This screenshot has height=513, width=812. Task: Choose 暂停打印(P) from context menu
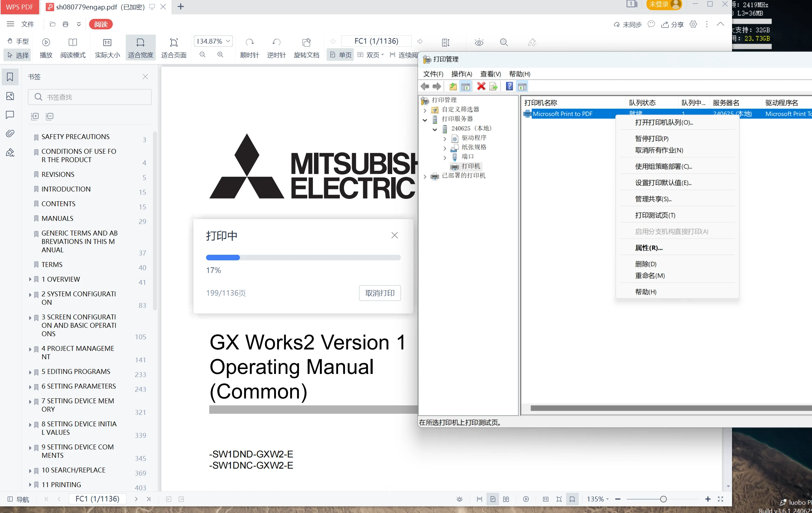coord(678,138)
